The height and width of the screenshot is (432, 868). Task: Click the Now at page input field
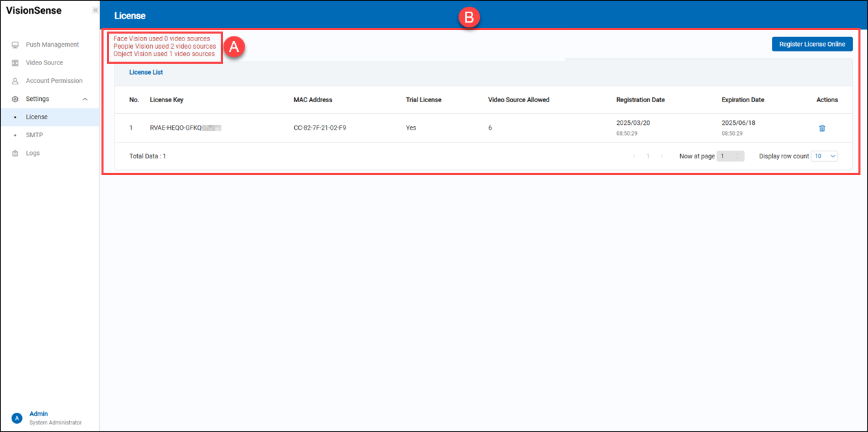[725, 156]
